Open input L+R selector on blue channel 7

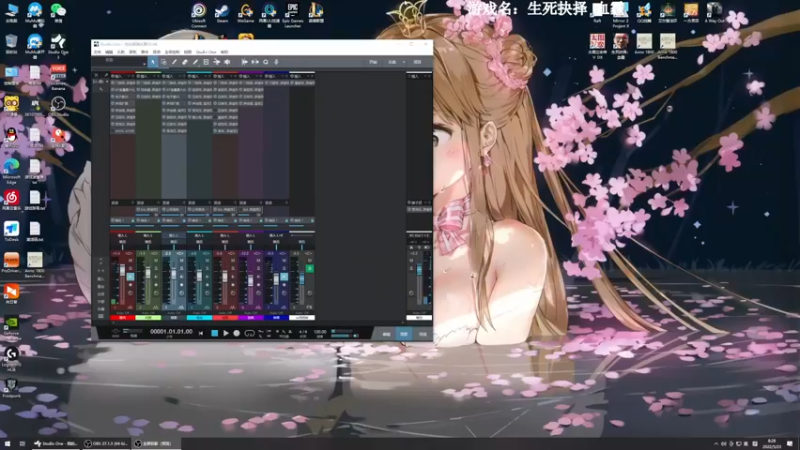tap(276, 236)
